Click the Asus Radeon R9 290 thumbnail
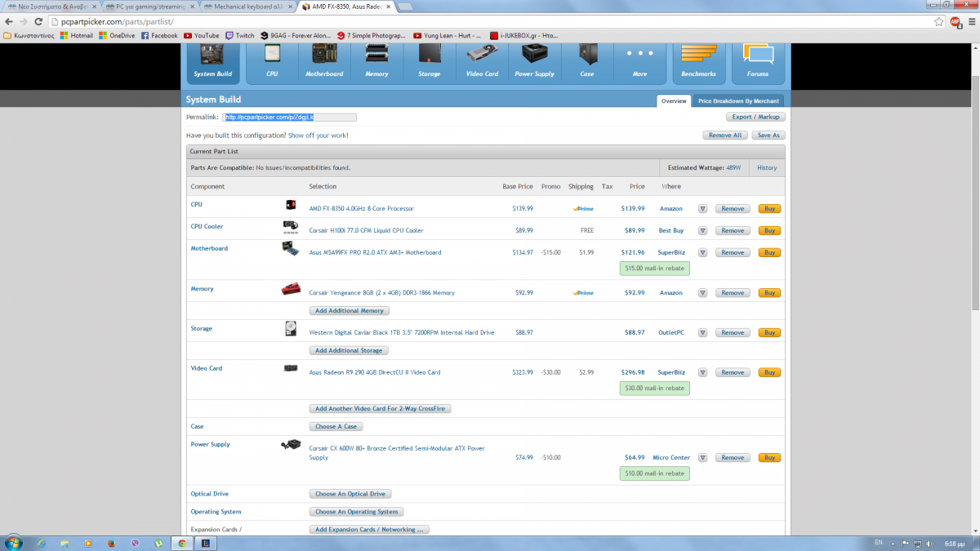Viewport: 980px width, 551px height. point(290,368)
